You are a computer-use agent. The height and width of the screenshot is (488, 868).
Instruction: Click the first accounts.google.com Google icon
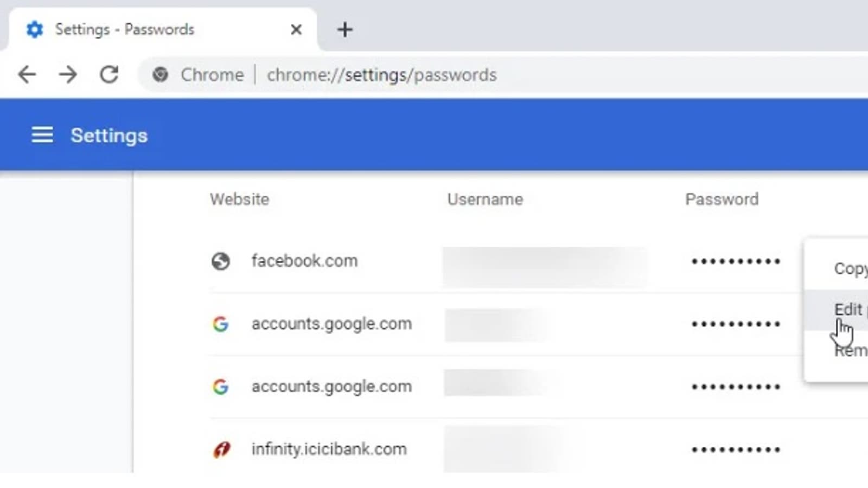[220, 324]
